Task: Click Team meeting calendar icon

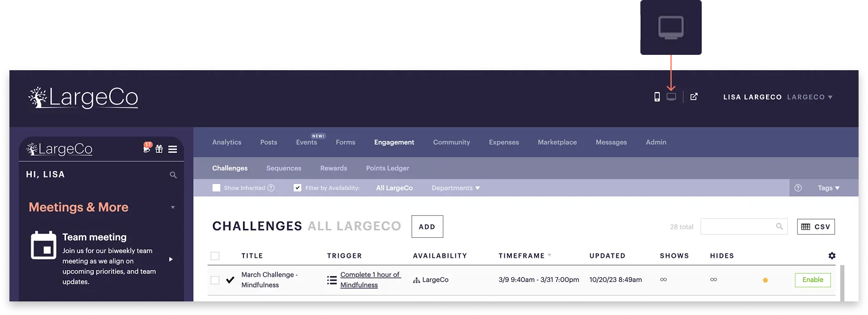Action: point(43,245)
